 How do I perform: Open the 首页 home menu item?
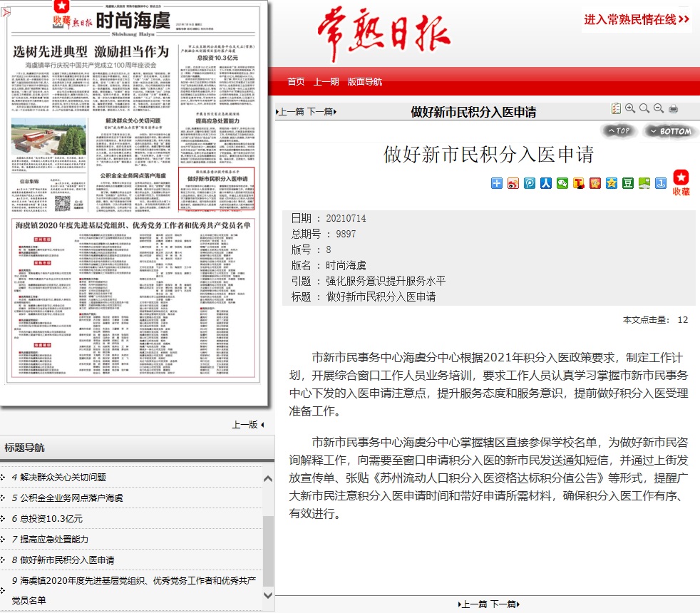(296, 82)
